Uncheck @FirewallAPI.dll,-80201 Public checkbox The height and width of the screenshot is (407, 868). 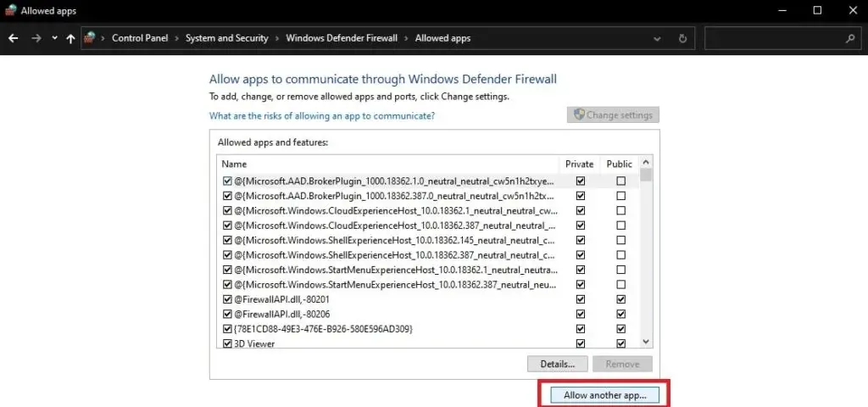coord(621,299)
